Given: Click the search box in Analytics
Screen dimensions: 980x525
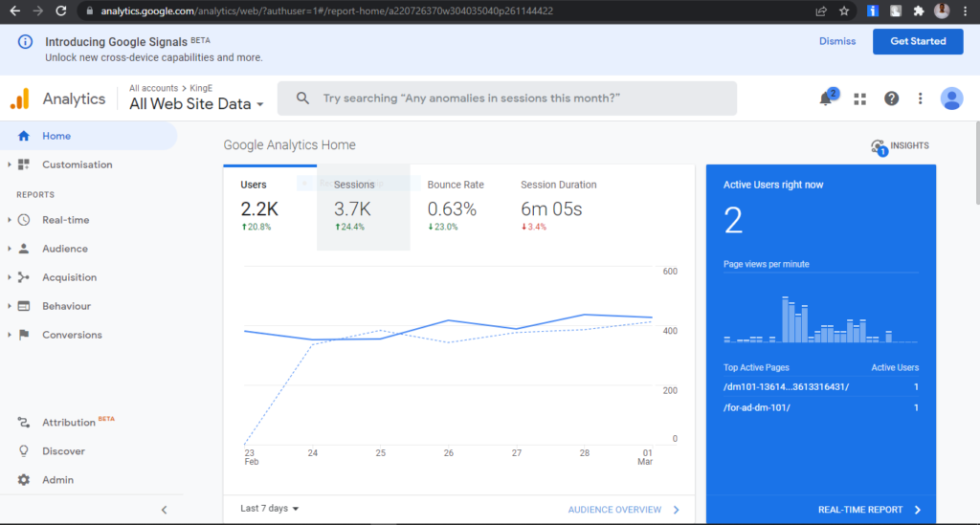Looking at the screenshot, I should (507, 98).
